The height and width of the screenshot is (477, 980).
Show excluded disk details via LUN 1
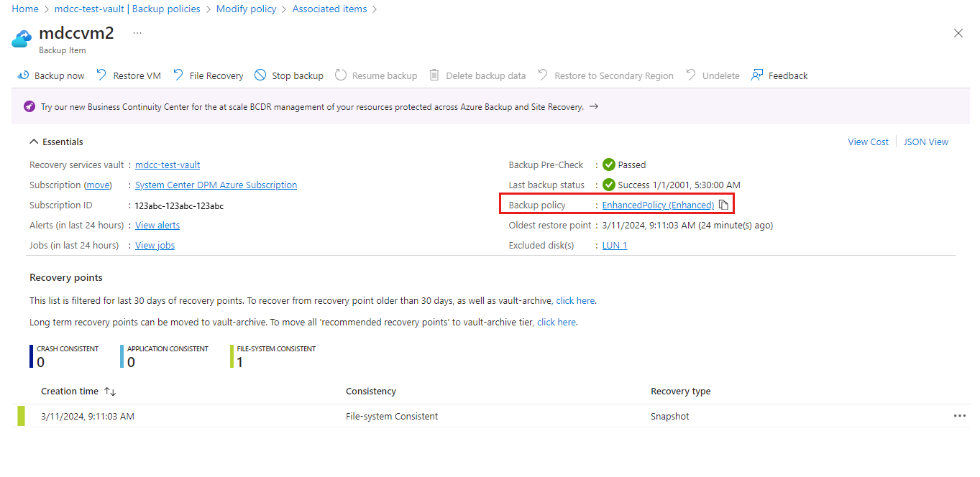point(614,245)
